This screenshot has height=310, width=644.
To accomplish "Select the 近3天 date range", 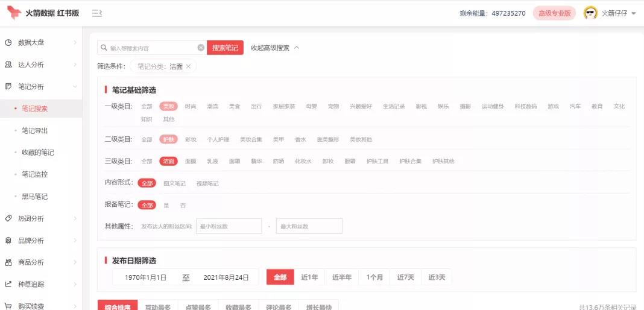I will [437, 277].
